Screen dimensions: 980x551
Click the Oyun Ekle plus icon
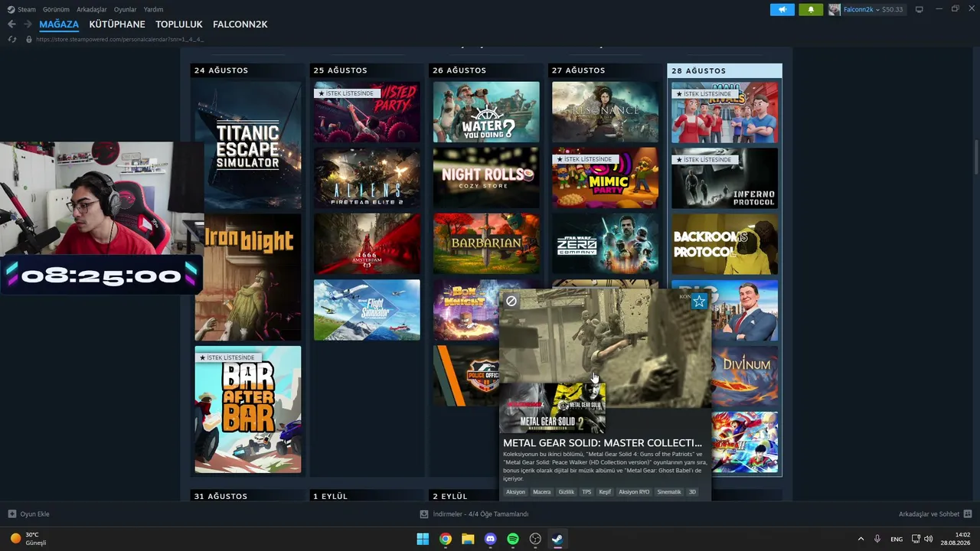12,514
